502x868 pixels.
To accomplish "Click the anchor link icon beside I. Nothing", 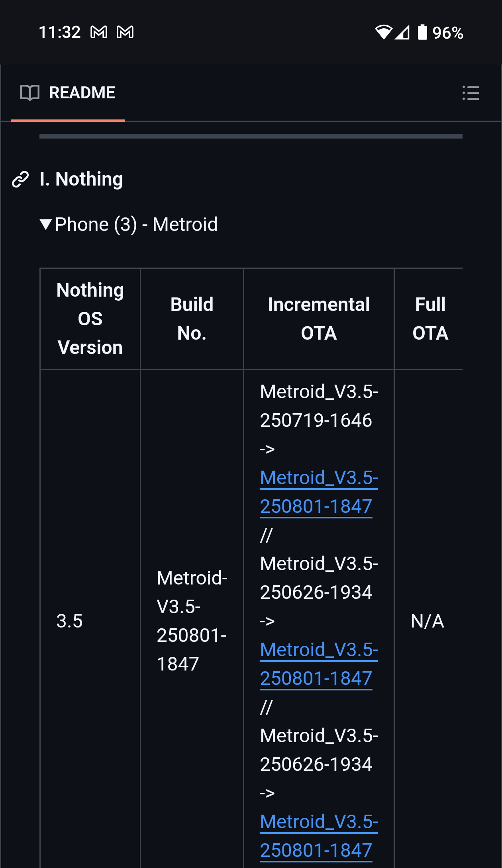I will click(x=20, y=179).
